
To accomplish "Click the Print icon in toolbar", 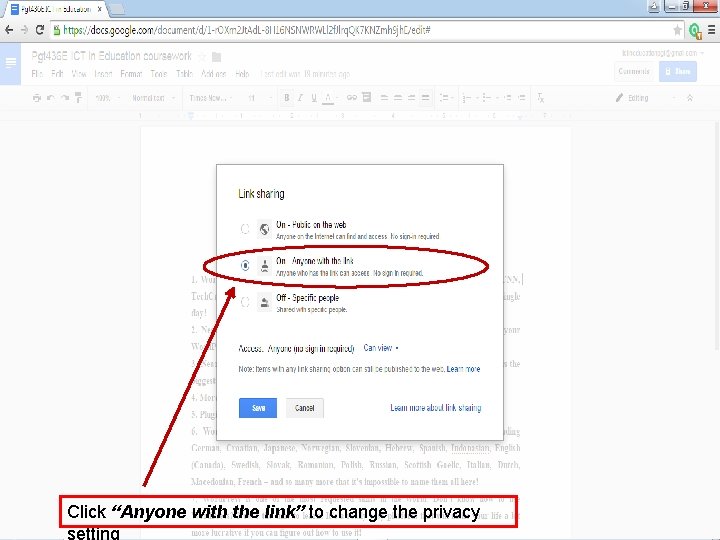I will 37,98.
